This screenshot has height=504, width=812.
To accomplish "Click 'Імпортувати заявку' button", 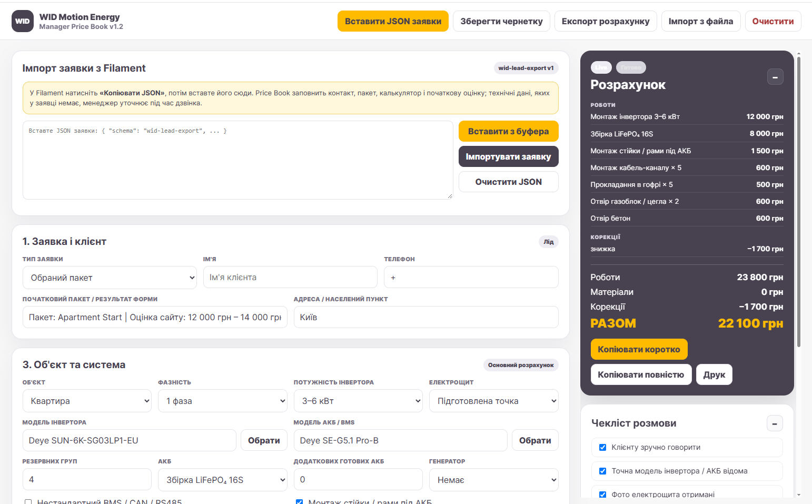I will tap(509, 156).
